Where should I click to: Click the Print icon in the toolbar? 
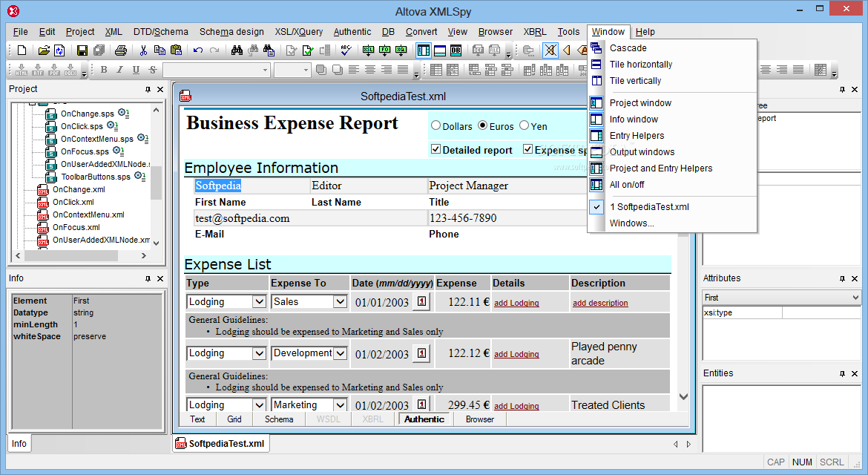point(121,50)
